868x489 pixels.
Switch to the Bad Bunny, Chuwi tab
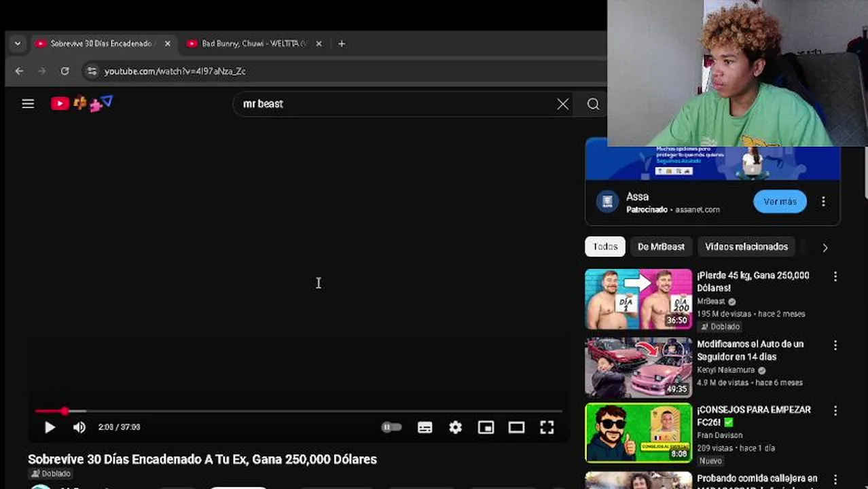point(253,43)
